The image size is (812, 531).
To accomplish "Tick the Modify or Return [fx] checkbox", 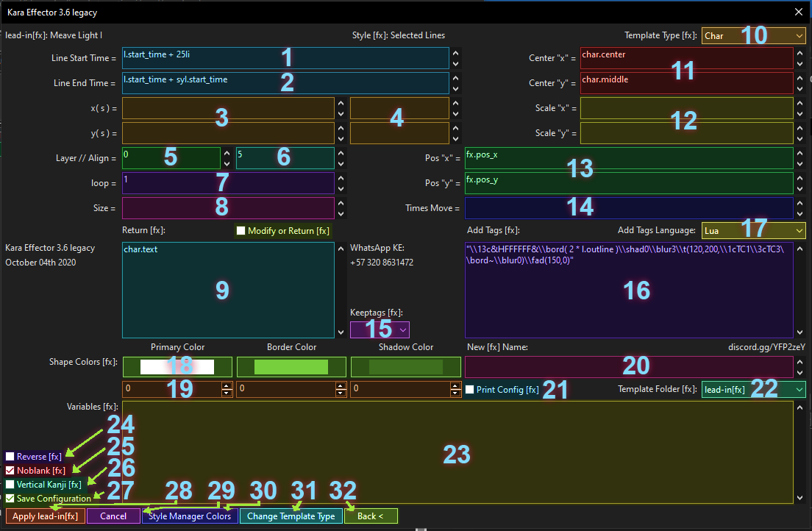I will coord(241,231).
